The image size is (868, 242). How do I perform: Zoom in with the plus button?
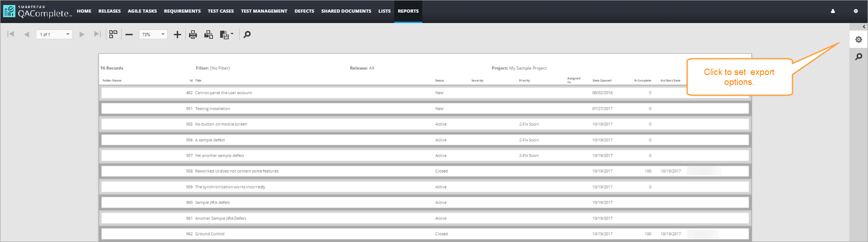pos(177,34)
